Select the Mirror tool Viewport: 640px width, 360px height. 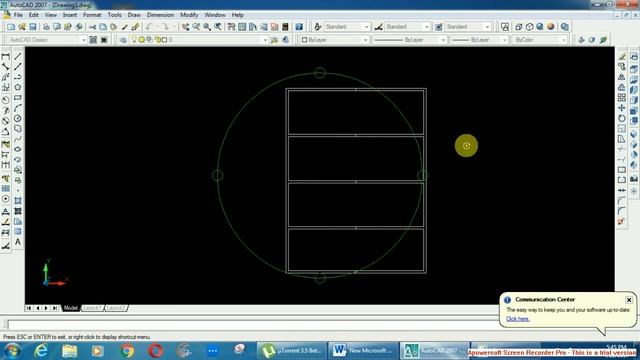622,77
